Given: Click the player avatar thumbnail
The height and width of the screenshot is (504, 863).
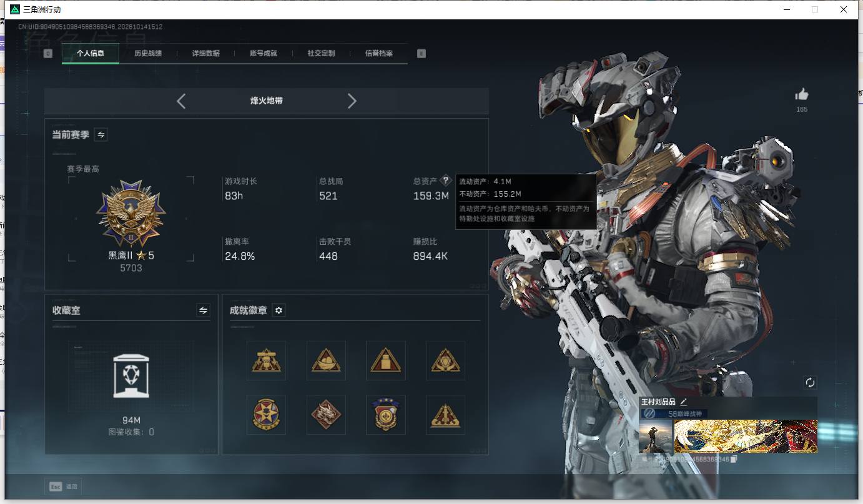Looking at the screenshot, I should 656,436.
